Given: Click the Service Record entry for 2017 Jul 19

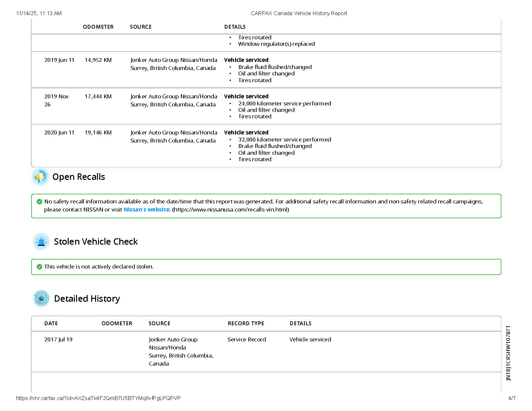Looking at the screenshot, I should [x=247, y=340].
